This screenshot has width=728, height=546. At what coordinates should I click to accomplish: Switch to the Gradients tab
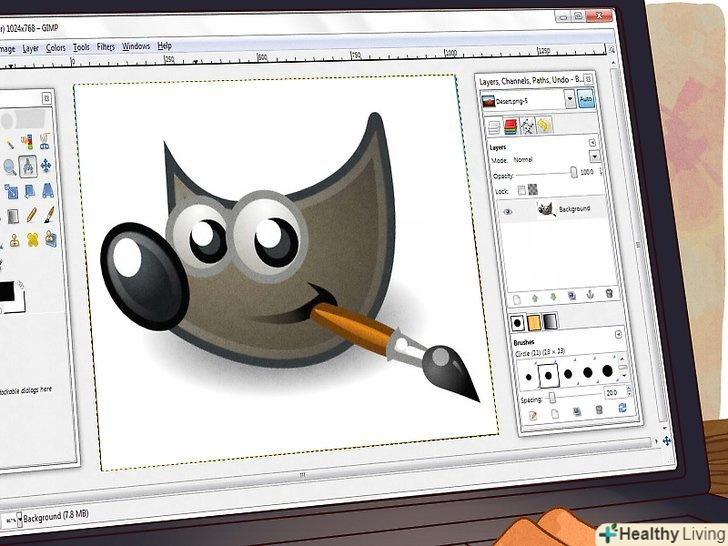550,320
